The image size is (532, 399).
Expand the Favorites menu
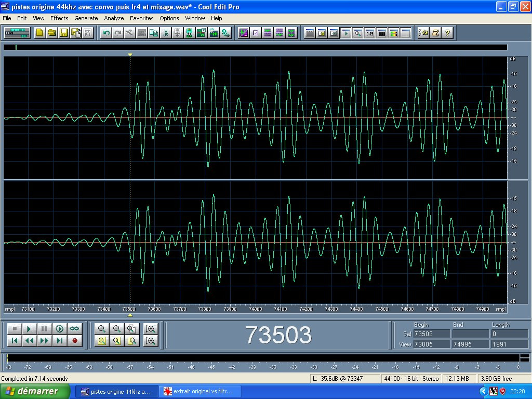coord(141,18)
